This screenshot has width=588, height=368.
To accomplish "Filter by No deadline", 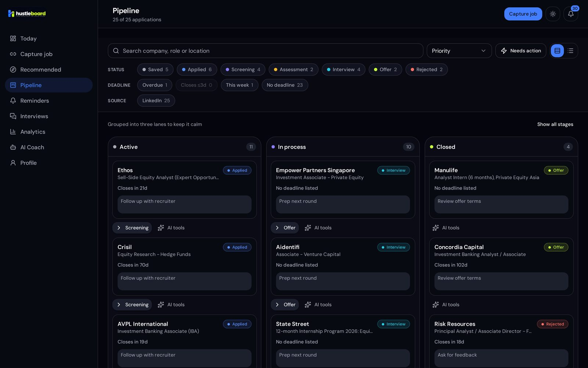I will point(285,85).
